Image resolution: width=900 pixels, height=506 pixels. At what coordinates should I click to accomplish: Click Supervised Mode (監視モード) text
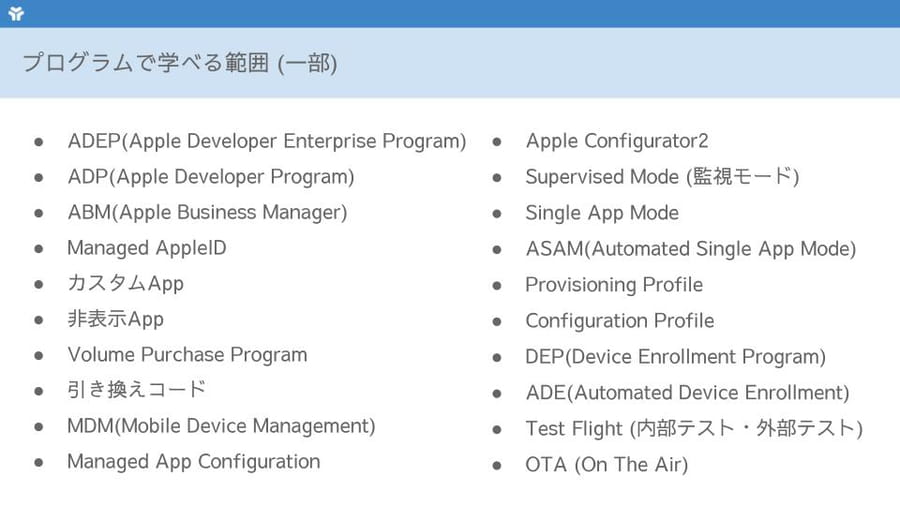662,177
